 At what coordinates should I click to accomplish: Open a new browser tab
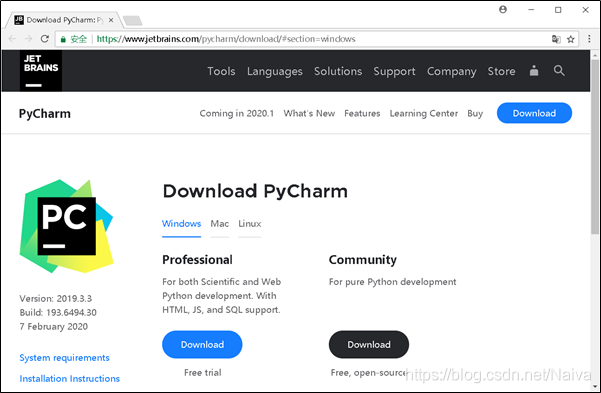point(133,20)
